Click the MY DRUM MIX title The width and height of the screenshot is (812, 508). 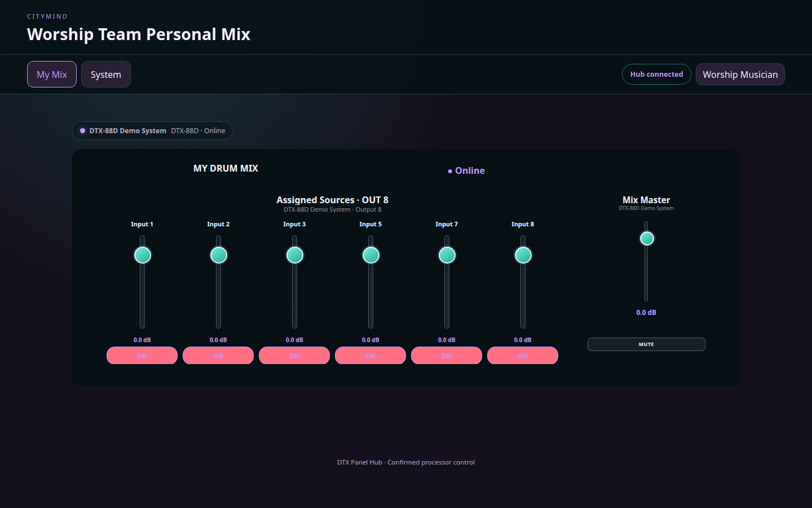tap(226, 168)
